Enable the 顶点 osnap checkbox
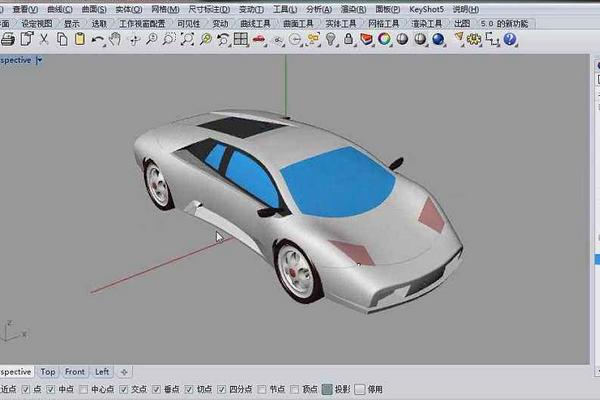 point(294,390)
